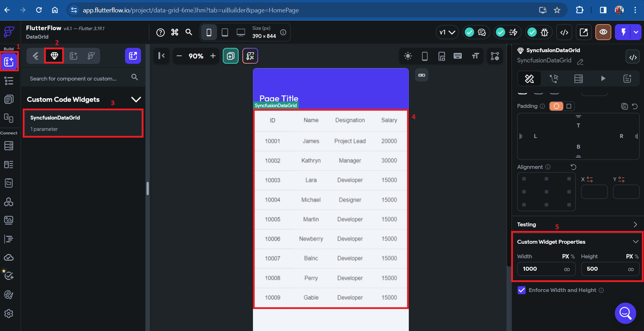
Task: Open the Backend Query tab in right panel
Action: click(578, 78)
